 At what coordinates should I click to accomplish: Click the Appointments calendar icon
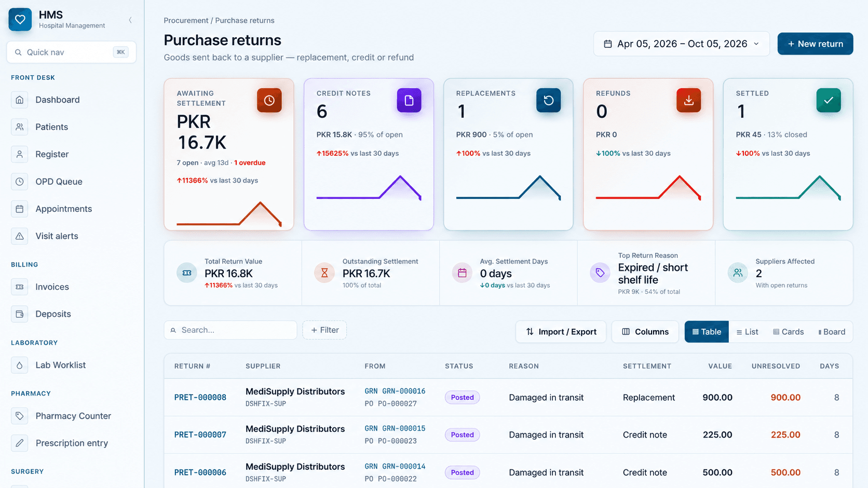[20, 209]
